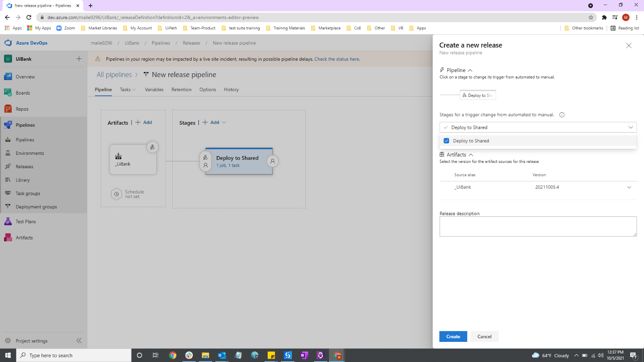This screenshot has height=362, width=644.
Task: Open Chrome from the taskbar
Action: 173,355
